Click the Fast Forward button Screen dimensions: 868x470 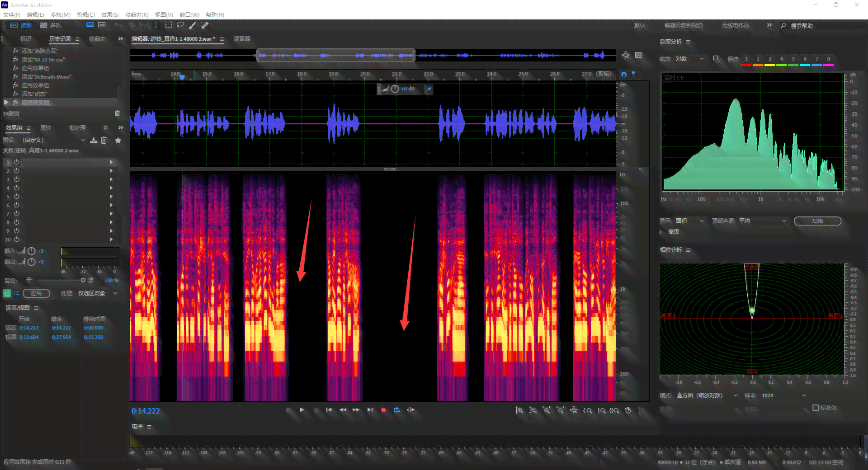point(356,410)
